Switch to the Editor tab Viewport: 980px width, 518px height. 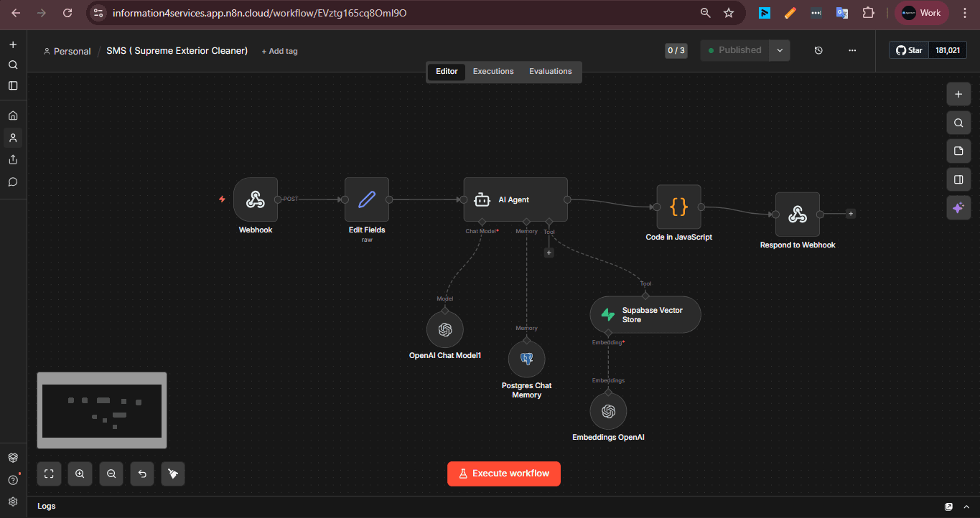pos(447,72)
